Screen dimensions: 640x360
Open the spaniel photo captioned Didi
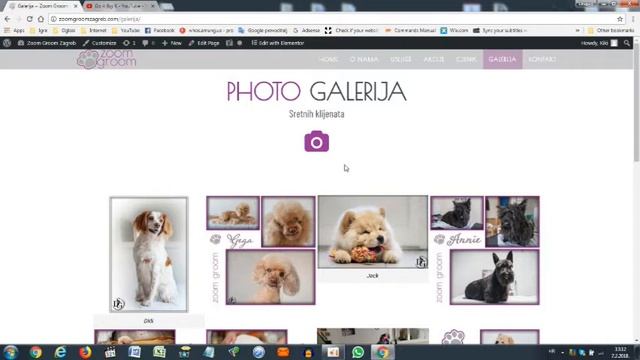(149, 255)
